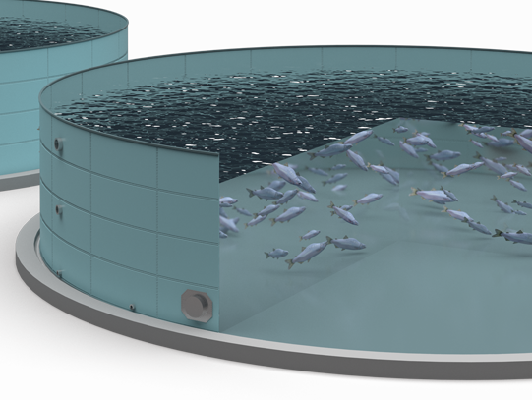Image resolution: width=532 pixels, height=400 pixels.
Task: Select the lowest small port near tank base
Action: [x=60, y=273]
